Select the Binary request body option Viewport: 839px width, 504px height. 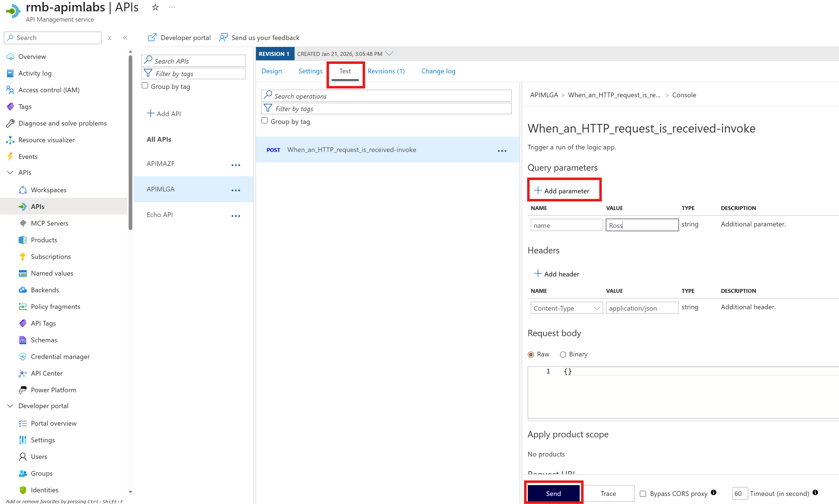563,354
